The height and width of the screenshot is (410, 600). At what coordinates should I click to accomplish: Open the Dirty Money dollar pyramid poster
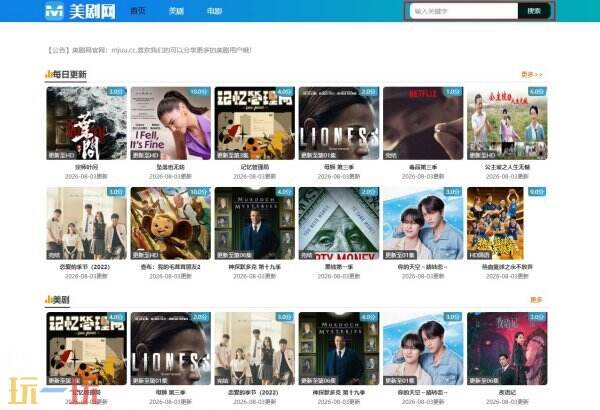point(339,223)
